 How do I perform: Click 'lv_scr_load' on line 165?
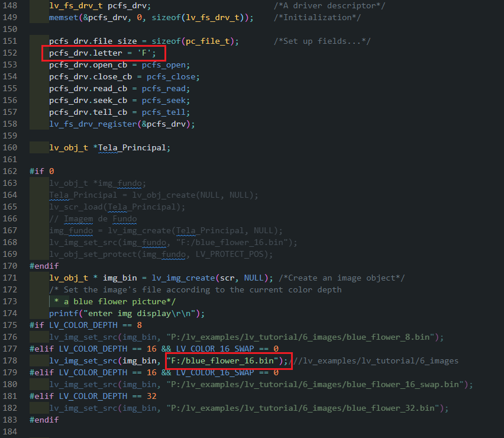pos(76,207)
